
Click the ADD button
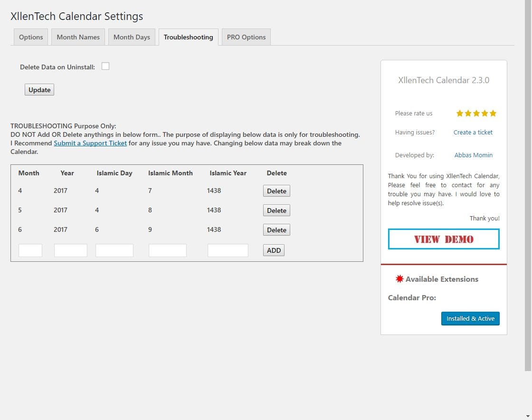(274, 250)
